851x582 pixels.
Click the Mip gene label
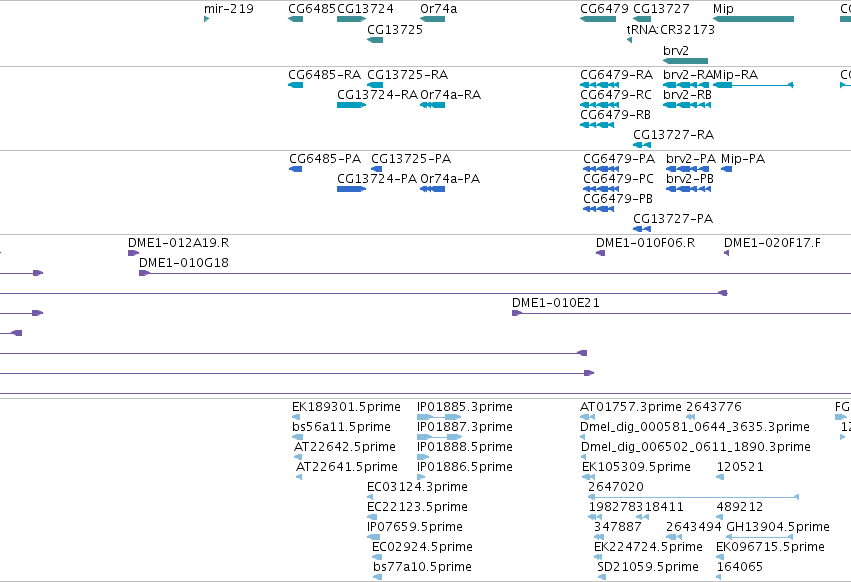tap(723, 9)
